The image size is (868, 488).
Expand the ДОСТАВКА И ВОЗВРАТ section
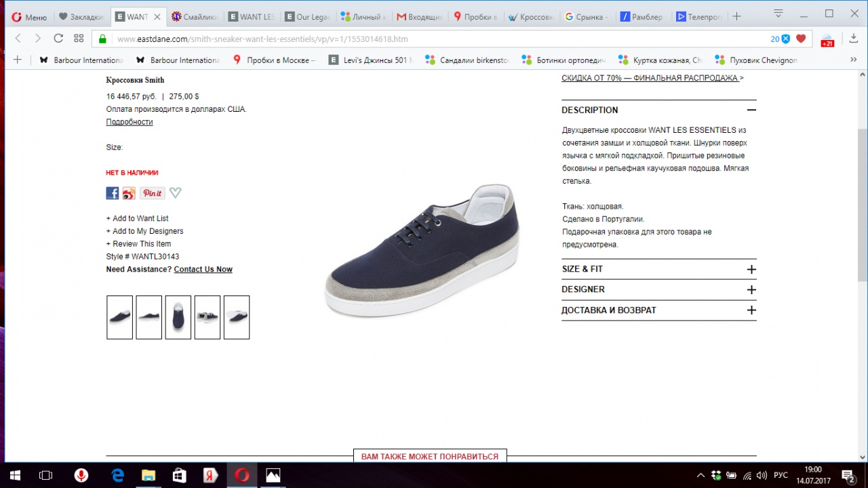(x=751, y=310)
